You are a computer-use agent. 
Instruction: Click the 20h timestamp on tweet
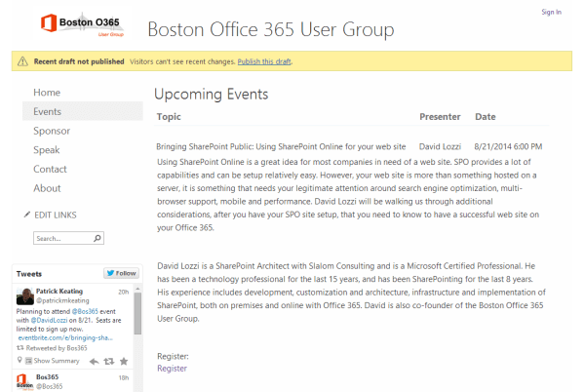point(124,292)
